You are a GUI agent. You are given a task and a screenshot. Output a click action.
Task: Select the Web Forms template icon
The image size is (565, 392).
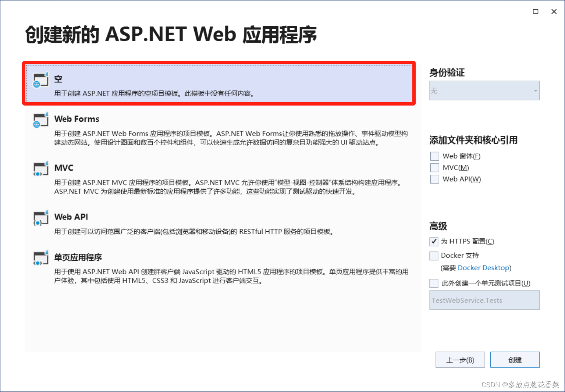(40, 120)
